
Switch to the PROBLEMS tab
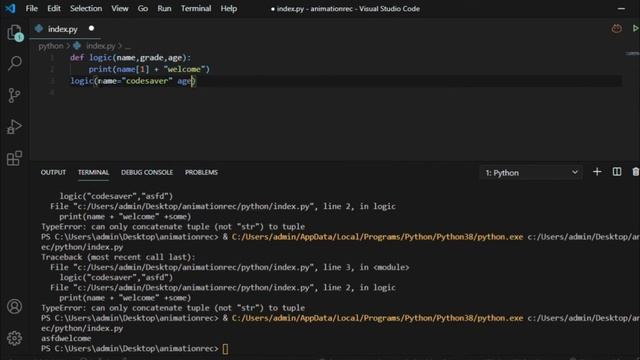click(201, 172)
